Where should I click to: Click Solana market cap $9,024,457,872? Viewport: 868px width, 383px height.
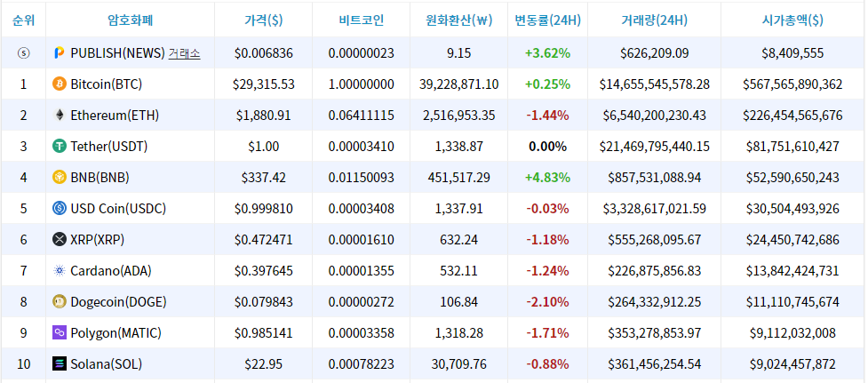792,363
